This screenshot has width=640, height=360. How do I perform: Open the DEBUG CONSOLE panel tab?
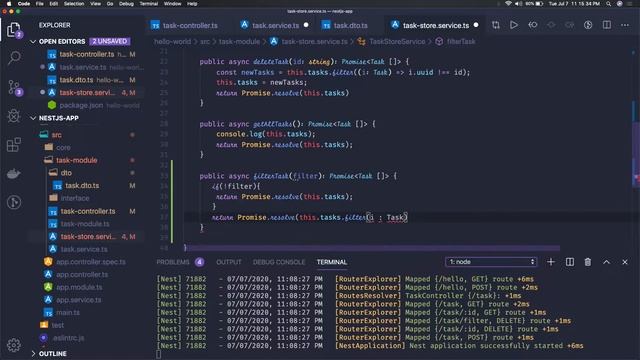coord(279,262)
